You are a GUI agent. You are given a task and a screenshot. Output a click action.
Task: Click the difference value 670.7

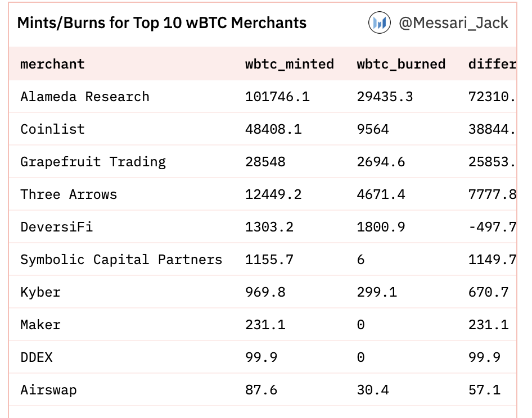point(488,292)
